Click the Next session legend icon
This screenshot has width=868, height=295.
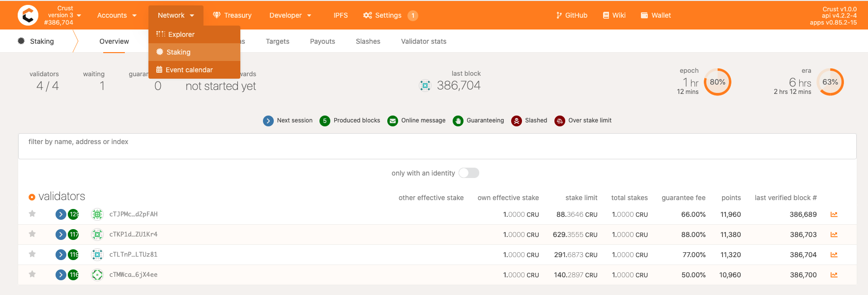(268, 121)
